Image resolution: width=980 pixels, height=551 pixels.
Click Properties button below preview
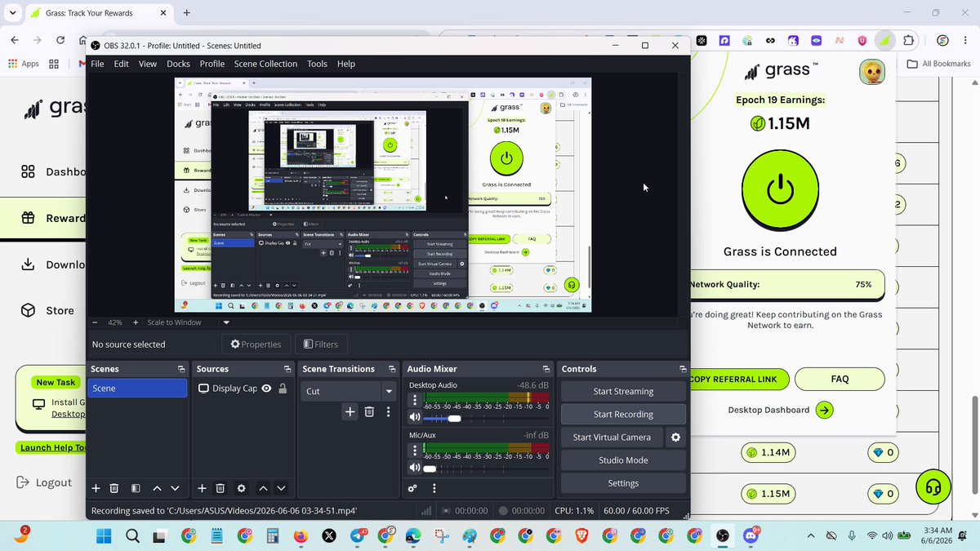point(256,344)
